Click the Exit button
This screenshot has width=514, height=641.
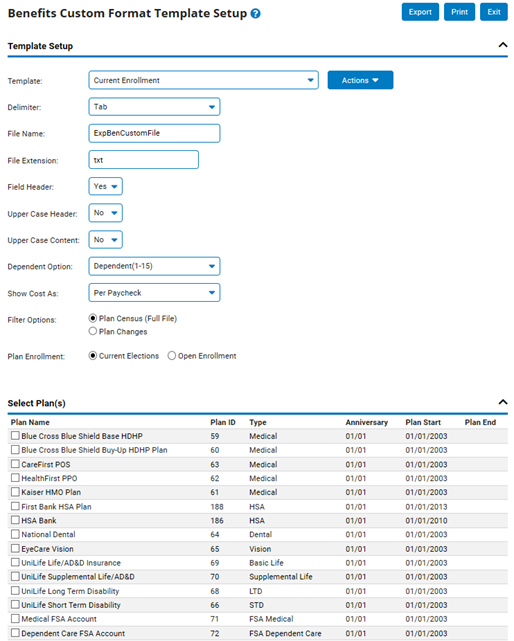494,12
